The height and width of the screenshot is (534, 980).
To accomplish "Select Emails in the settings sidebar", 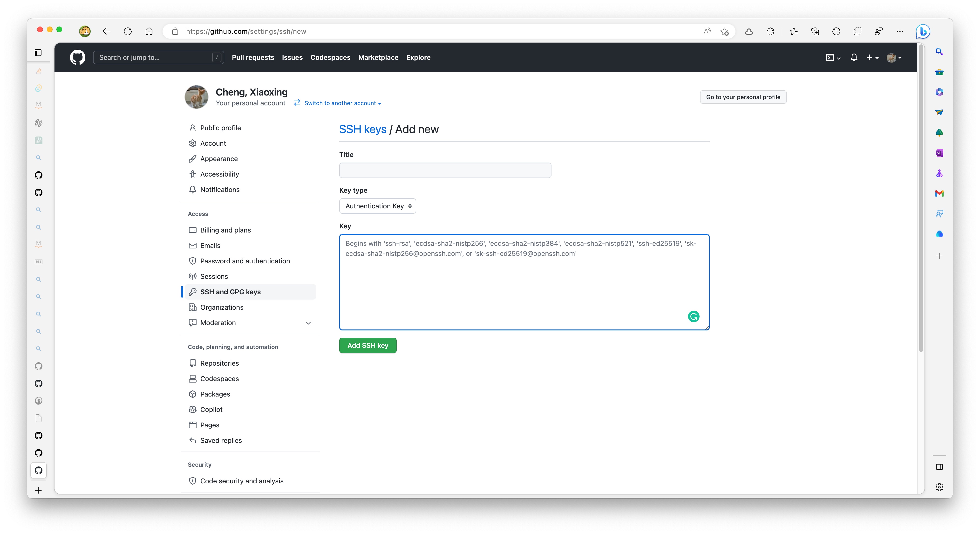I will click(210, 246).
